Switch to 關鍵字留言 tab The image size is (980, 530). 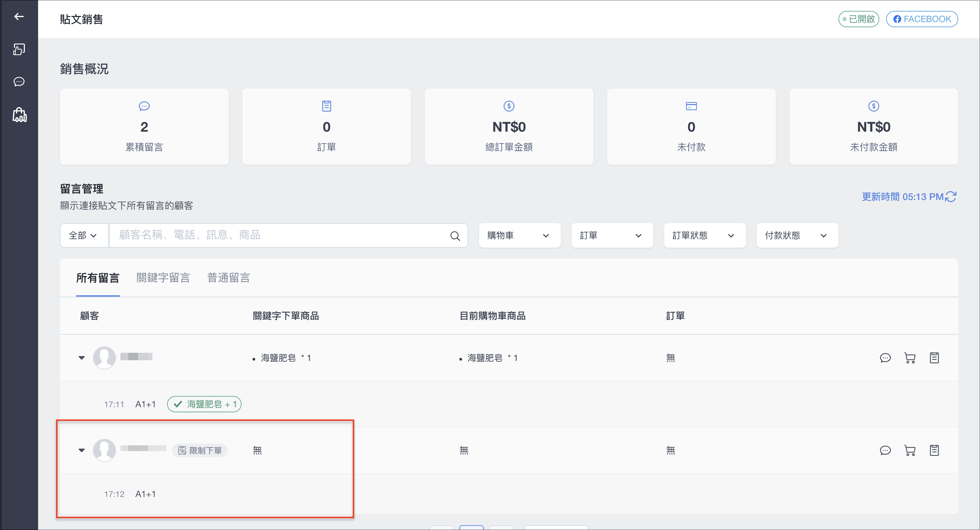tap(163, 278)
